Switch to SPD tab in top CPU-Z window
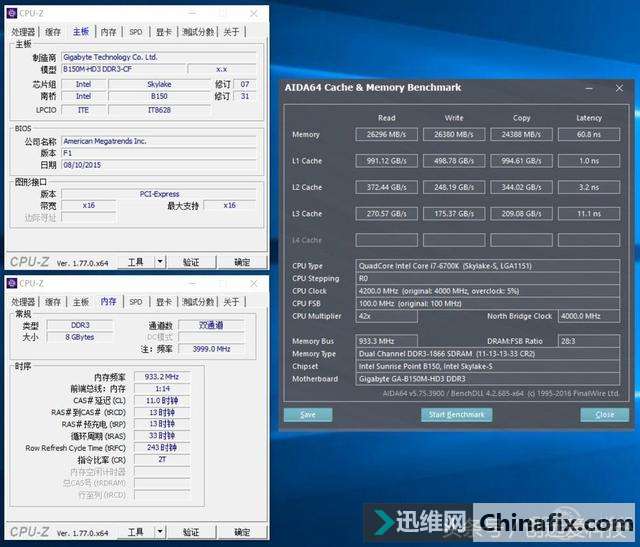This screenshot has height=547, width=640. (x=136, y=32)
